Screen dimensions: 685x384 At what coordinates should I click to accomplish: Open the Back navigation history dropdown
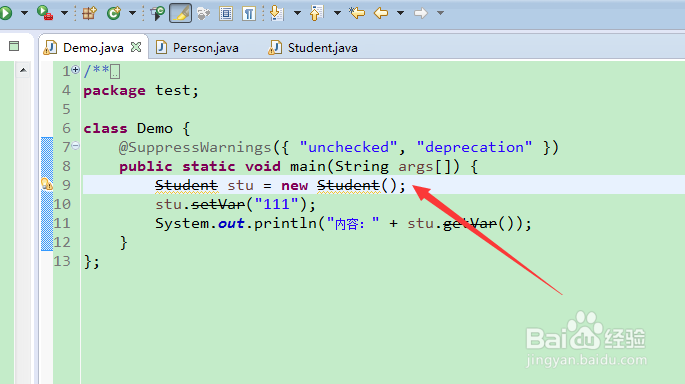(400, 13)
